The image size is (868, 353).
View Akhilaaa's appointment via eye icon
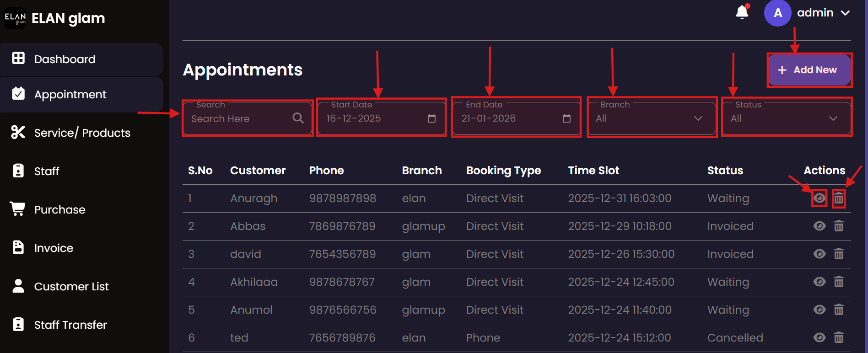point(819,282)
